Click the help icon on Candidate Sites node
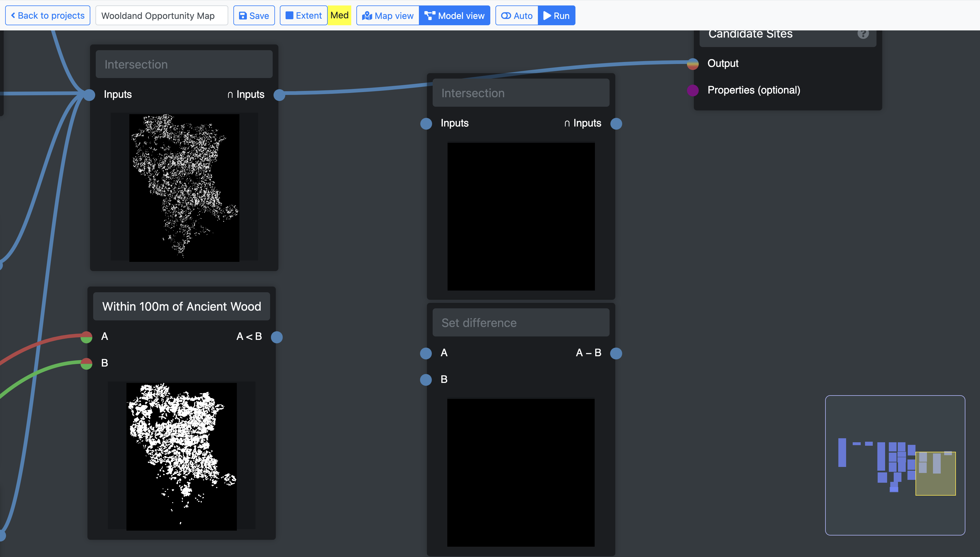Screen dimensions: 980x557 [863, 34]
